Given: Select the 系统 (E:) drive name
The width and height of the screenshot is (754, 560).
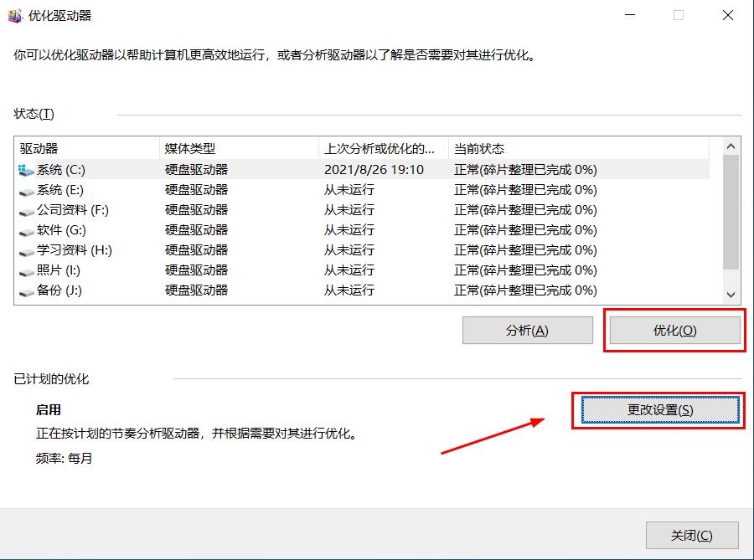Looking at the screenshot, I should [x=60, y=190].
